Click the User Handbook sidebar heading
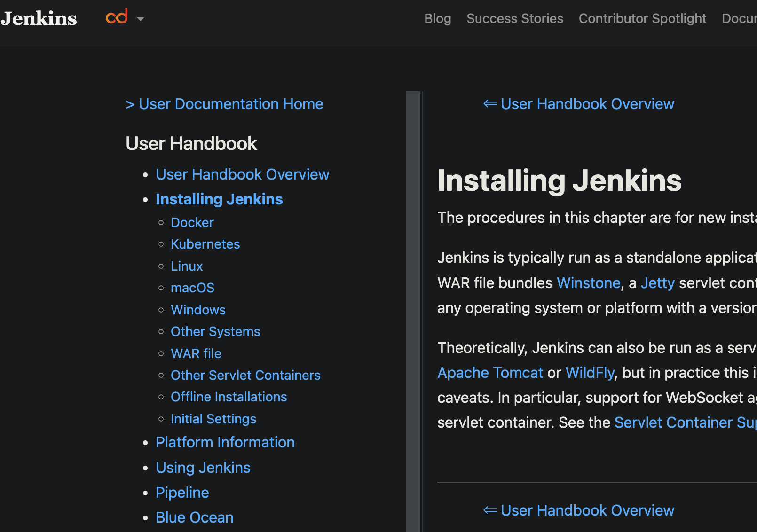 pyautogui.click(x=191, y=143)
